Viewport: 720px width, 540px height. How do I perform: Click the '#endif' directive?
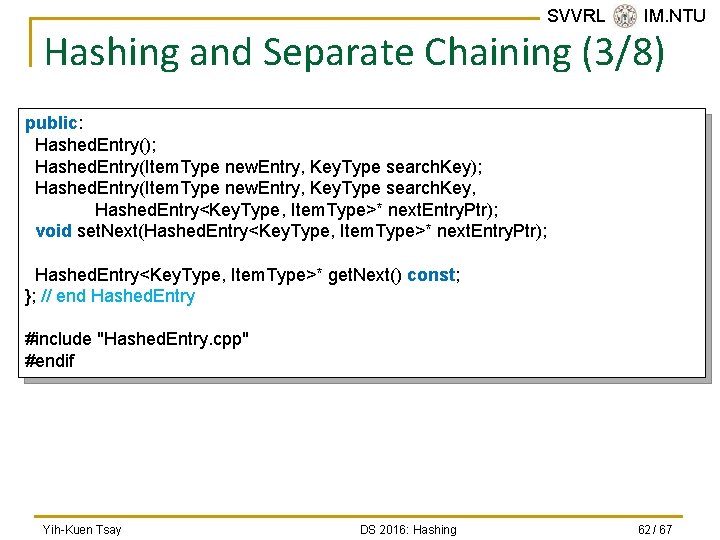[50, 361]
